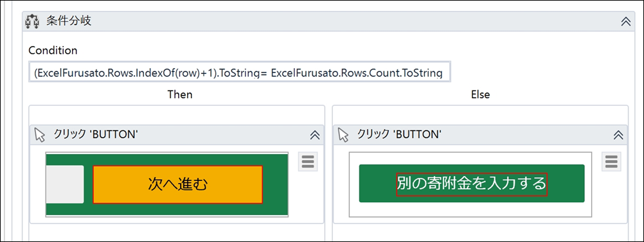Select the Else branch label
This screenshot has height=242, width=644.
tap(481, 94)
